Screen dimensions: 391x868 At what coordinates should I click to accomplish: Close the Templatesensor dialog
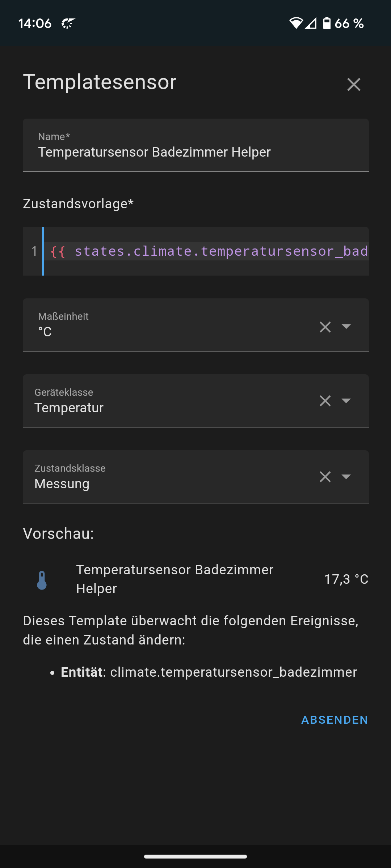click(x=354, y=84)
